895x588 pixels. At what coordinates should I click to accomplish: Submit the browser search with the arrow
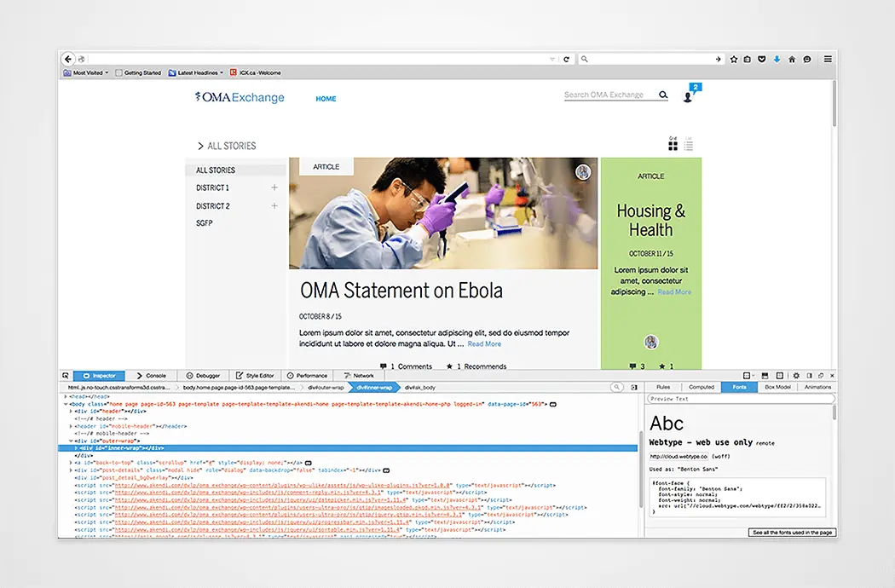point(718,59)
